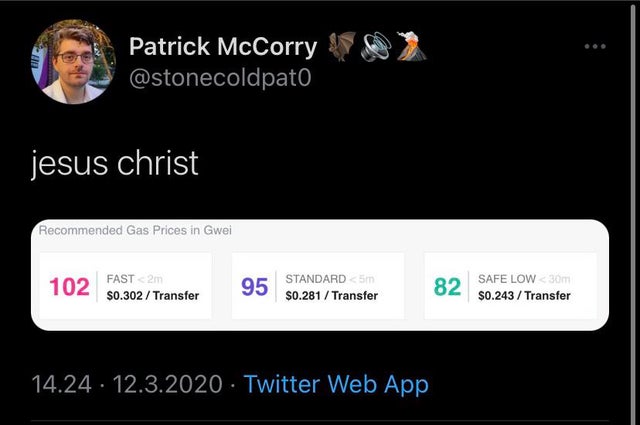Open the @stonecoldpat0 handle link
The width and height of the screenshot is (640, 425).
(x=220, y=78)
